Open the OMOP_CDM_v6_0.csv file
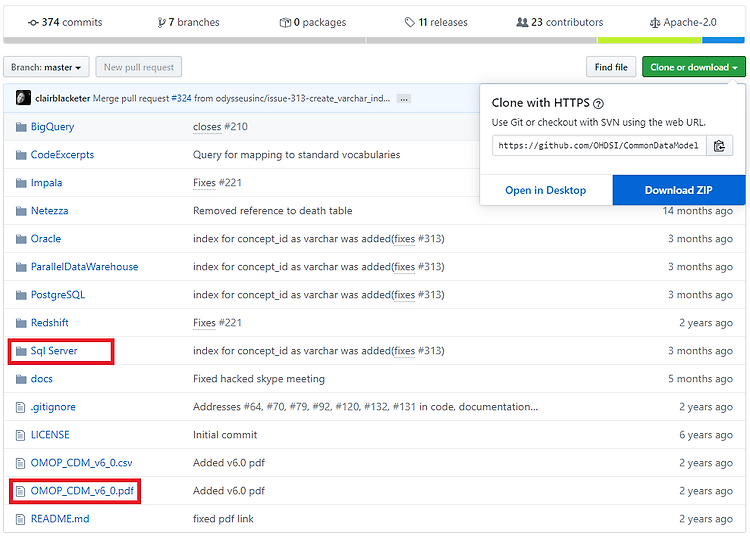Screen dimensions: 750x539 pyautogui.click(x=81, y=463)
